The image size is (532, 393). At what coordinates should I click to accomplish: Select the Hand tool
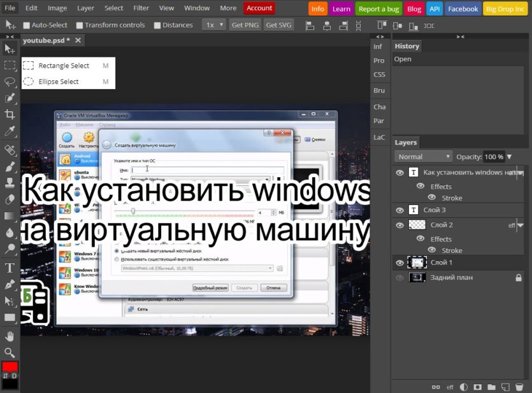coord(10,336)
